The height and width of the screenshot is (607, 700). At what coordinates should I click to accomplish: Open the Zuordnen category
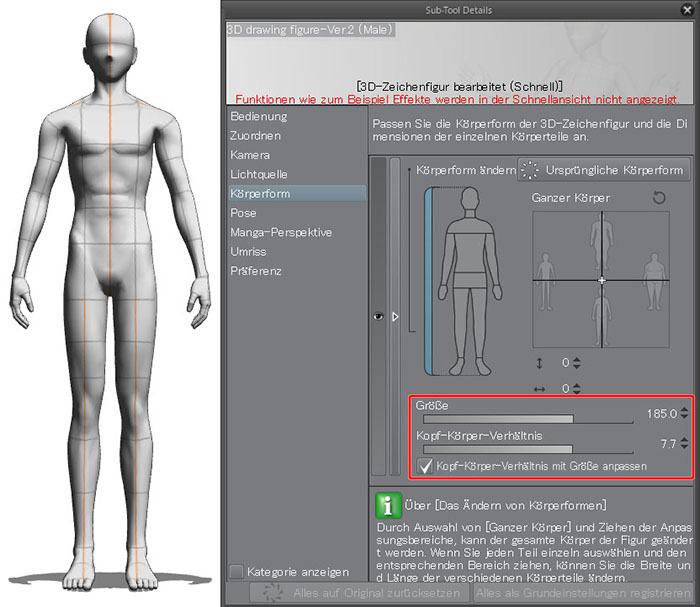[x=256, y=135]
